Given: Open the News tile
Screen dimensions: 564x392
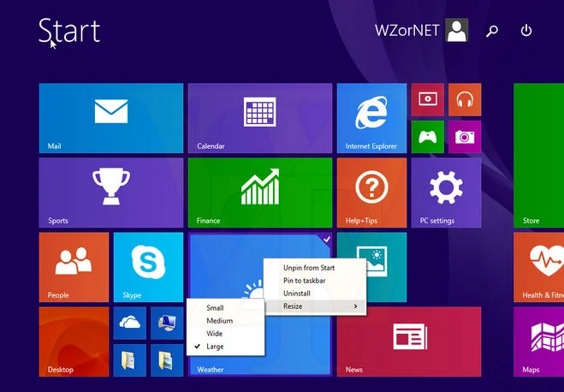Looking at the screenshot, I should [409, 342].
